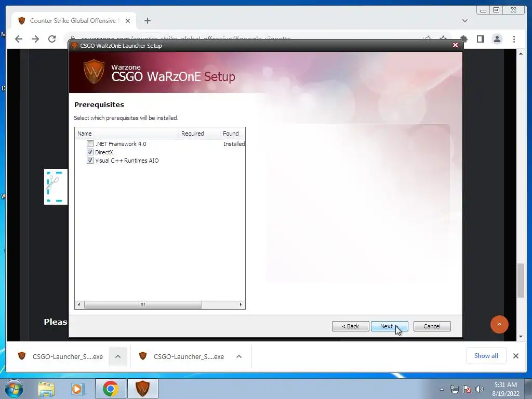532x399 pixels.
Task: Expand Chrome tab search chevron
Action: tap(465, 21)
